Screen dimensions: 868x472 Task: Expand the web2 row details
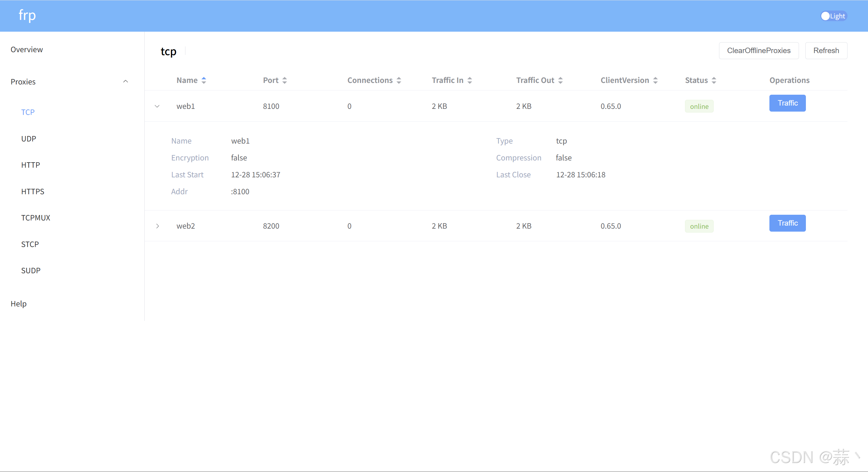click(157, 226)
